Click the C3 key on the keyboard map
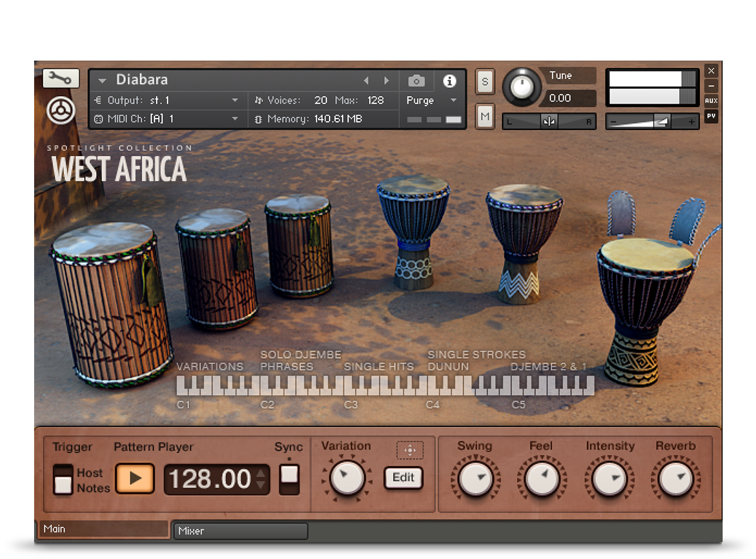Screen dimensions: 756x559 click(x=348, y=386)
